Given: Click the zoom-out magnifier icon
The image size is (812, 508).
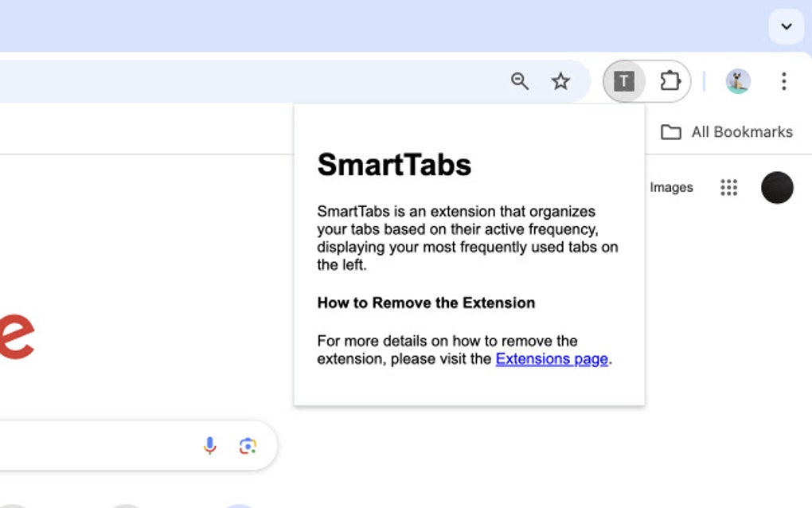Looking at the screenshot, I should tap(520, 80).
